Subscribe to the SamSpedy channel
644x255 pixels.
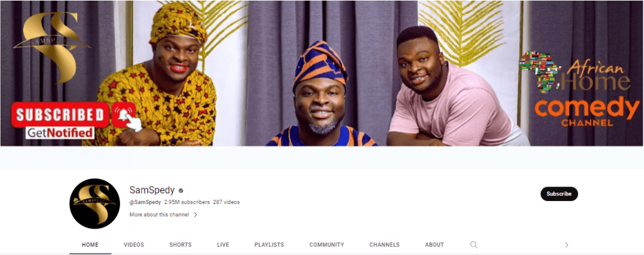pyautogui.click(x=559, y=194)
